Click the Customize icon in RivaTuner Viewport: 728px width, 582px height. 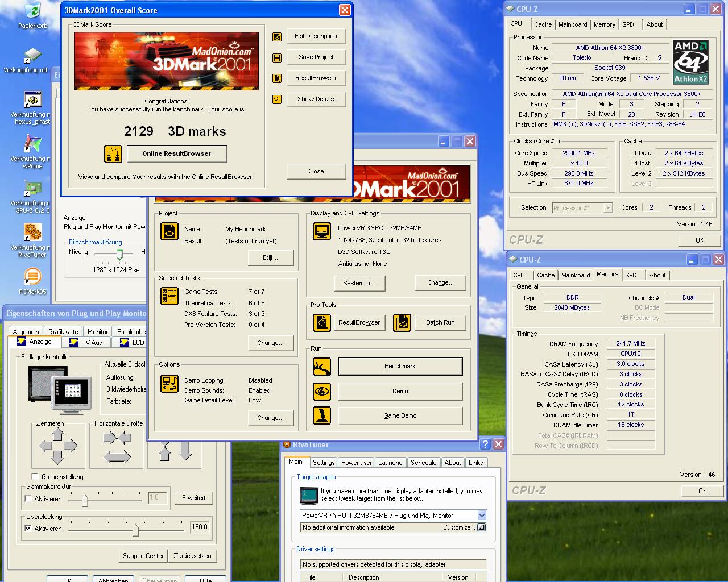point(481,527)
